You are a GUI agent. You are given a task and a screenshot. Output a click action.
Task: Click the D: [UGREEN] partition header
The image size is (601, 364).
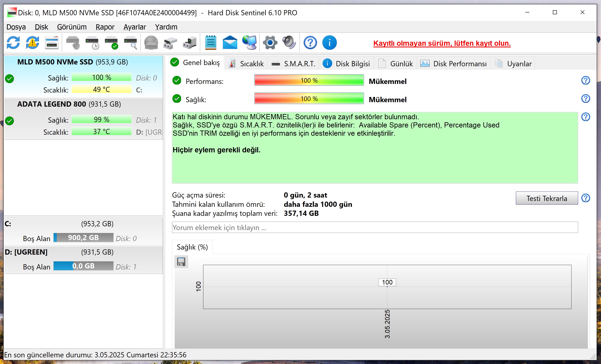[84, 252]
